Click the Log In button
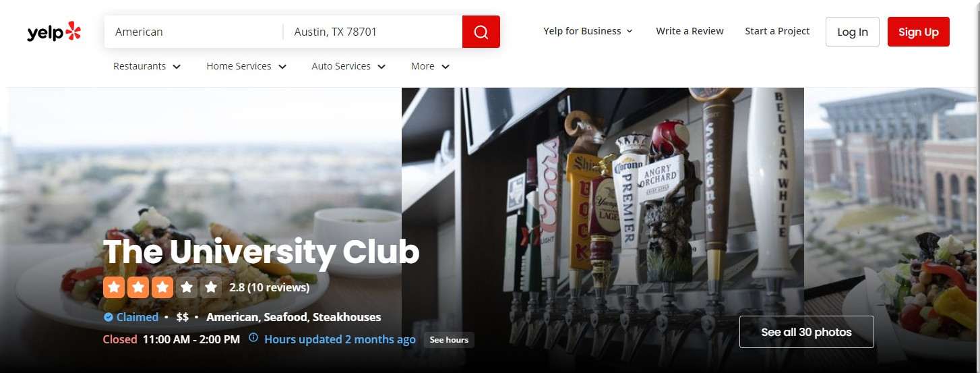The image size is (980, 373). 853,32
